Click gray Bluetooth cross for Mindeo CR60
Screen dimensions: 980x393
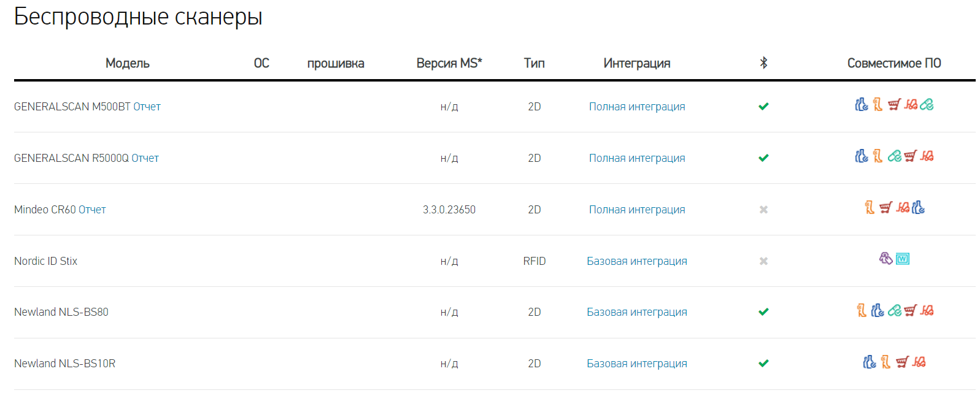763,210
